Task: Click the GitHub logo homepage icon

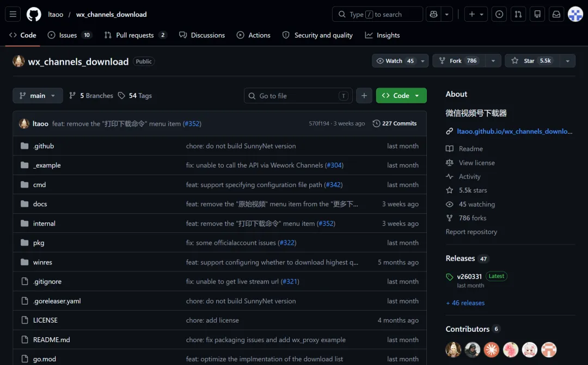Action: tap(34, 14)
